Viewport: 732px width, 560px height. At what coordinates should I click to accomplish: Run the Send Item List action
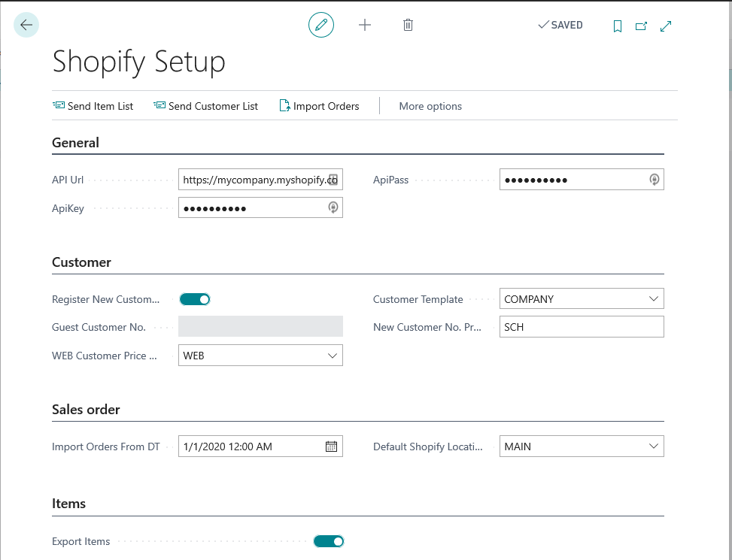point(93,106)
